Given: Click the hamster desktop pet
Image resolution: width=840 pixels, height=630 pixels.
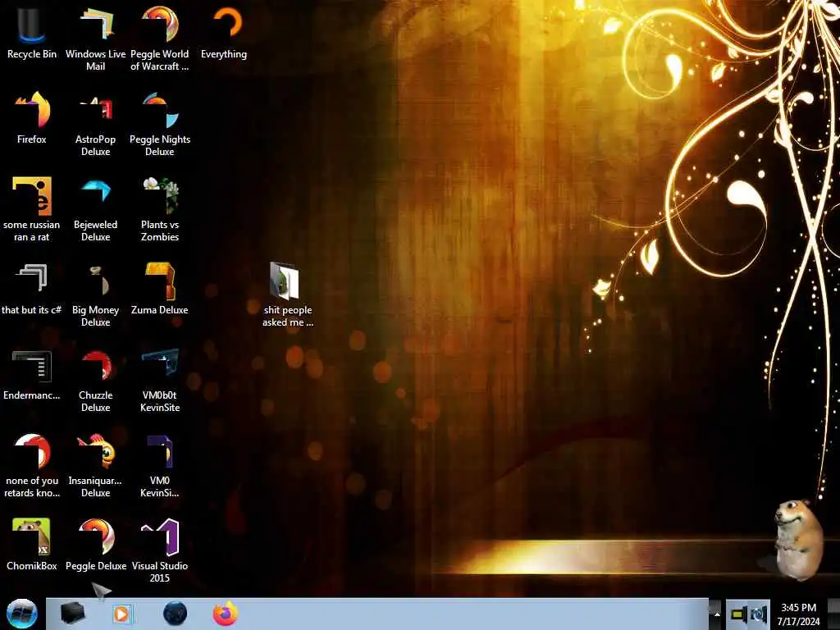Looking at the screenshot, I should (x=797, y=539).
